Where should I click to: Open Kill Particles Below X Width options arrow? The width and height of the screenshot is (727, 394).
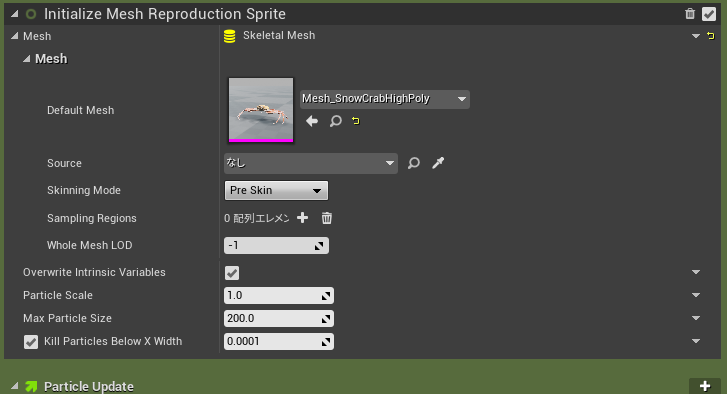point(695,341)
